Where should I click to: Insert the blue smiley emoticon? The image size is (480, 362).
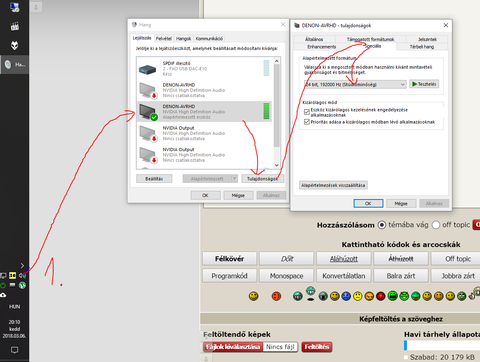346,296
